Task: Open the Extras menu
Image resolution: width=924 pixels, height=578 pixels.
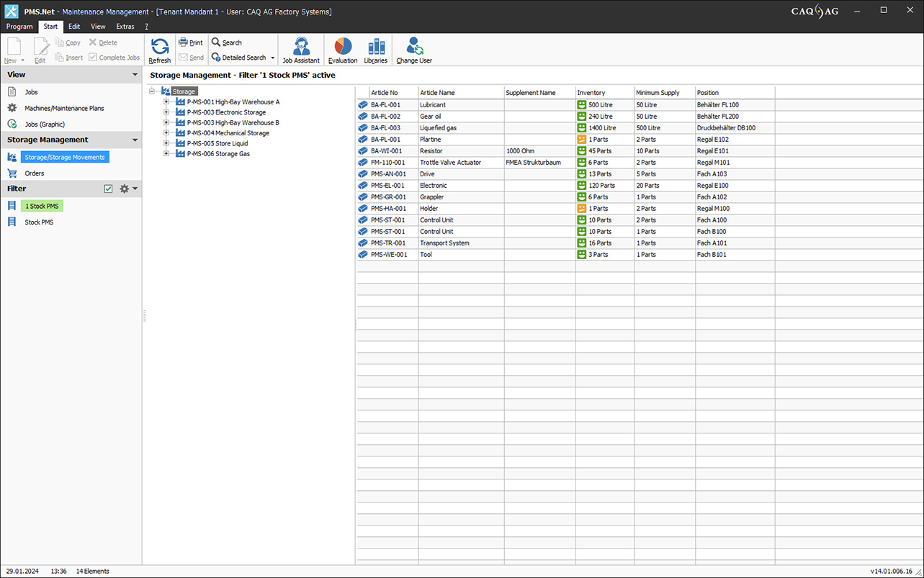Action: [125, 27]
